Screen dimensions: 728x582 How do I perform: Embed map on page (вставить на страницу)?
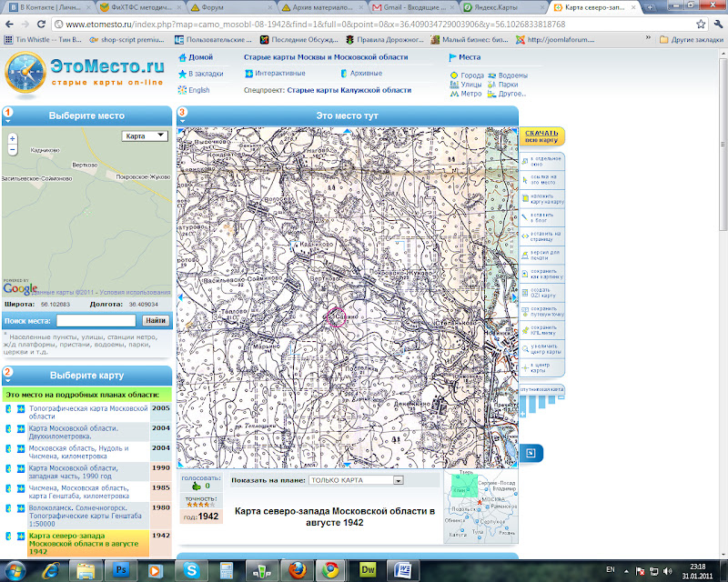tap(541, 236)
